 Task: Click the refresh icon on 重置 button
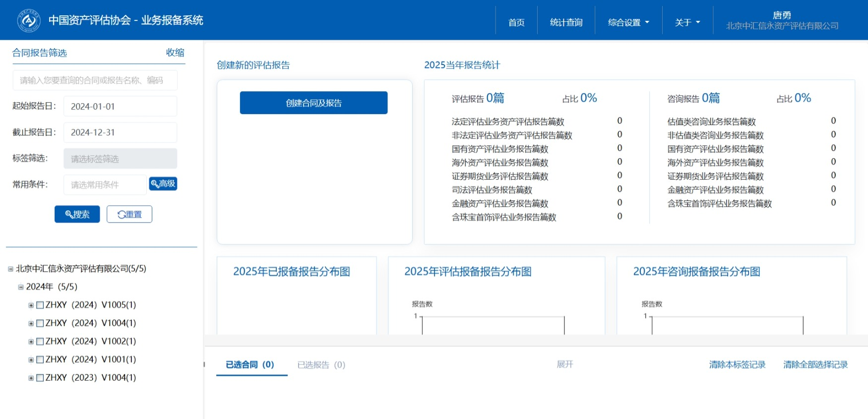point(121,215)
